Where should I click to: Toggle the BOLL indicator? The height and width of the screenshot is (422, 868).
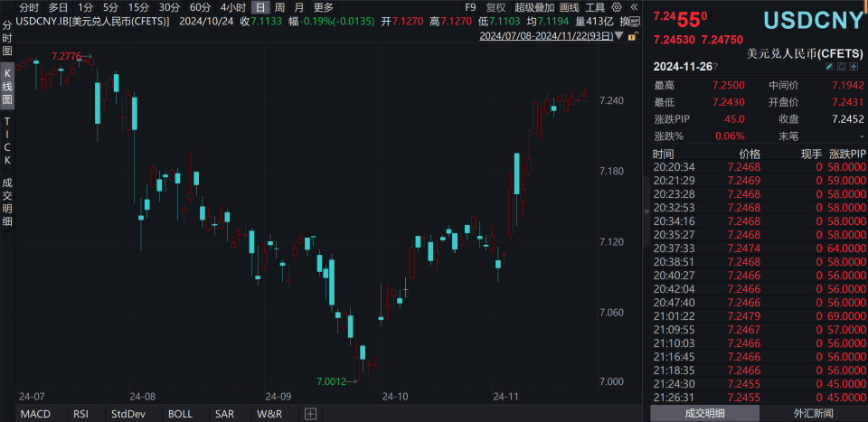(180, 414)
